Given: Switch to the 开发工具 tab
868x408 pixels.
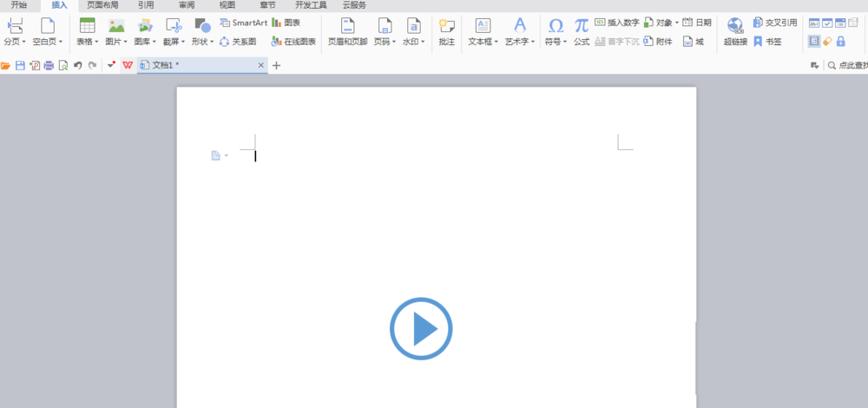Looking at the screenshot, I should pos(311,5).
